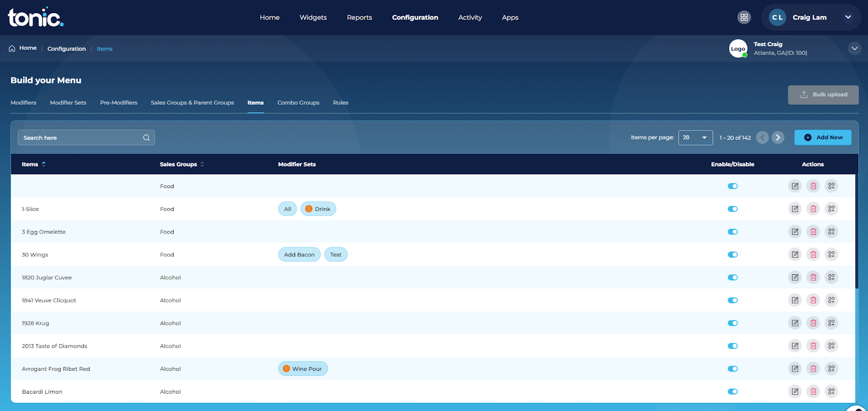Click the Home icon in breadcrumb

point(12,48)
